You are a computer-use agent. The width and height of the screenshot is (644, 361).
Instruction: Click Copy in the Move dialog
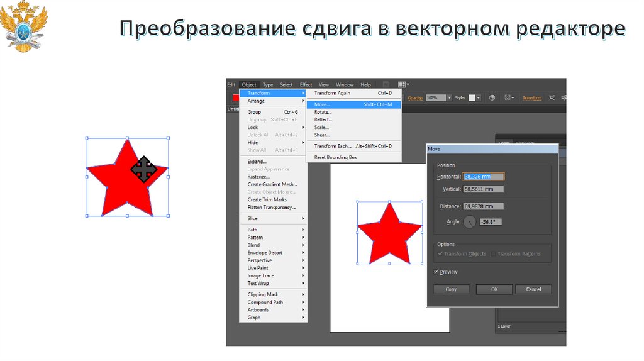451,289
